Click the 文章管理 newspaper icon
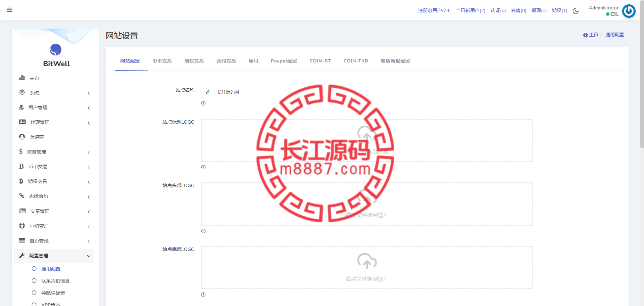 [22, 211]
